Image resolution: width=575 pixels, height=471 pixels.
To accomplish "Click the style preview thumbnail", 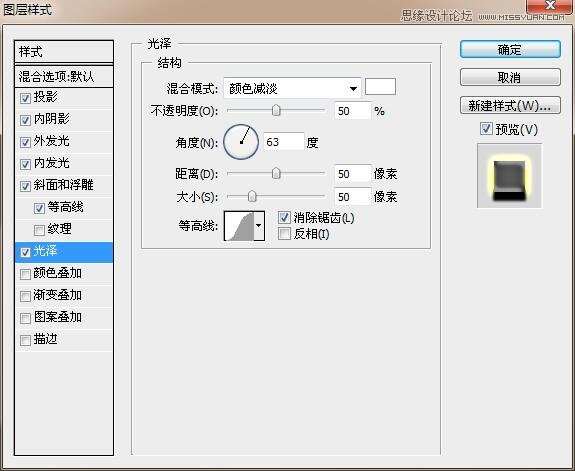I will [509, 176].
